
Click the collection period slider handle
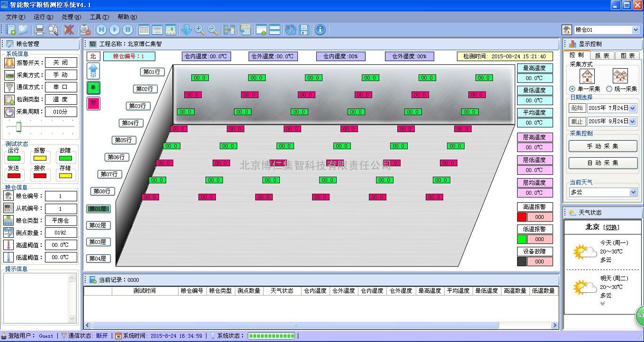pyautogui.click(x=19, y=126)
